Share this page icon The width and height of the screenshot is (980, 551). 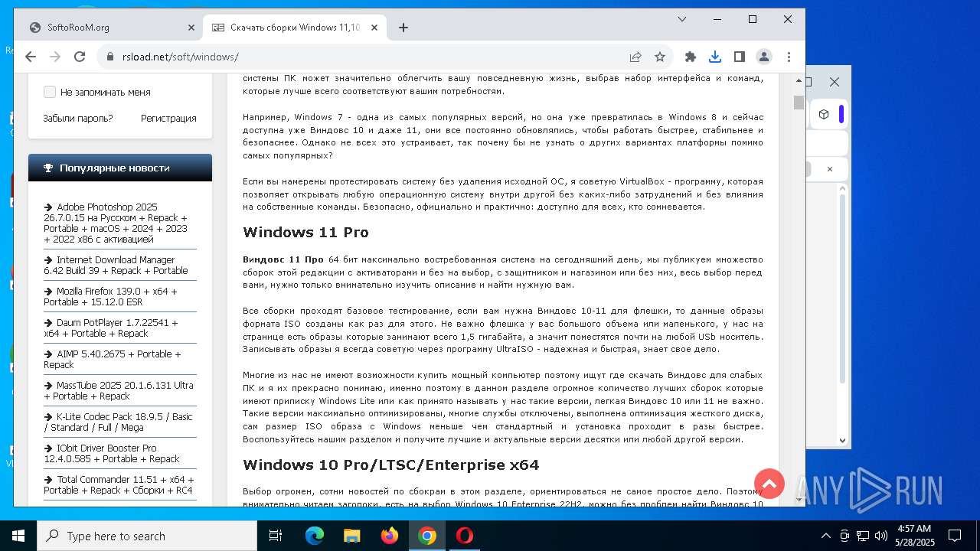point(635,57)
